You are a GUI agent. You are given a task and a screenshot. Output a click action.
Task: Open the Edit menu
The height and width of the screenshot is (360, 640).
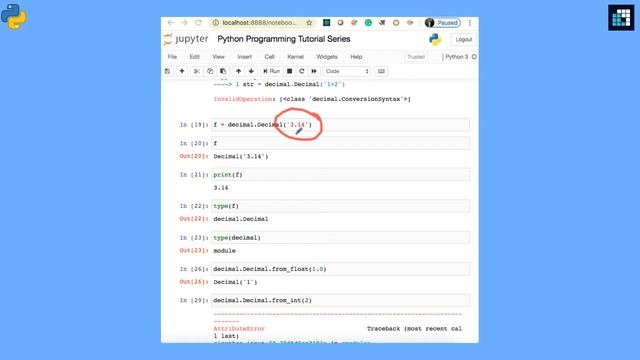coord(194,57)
